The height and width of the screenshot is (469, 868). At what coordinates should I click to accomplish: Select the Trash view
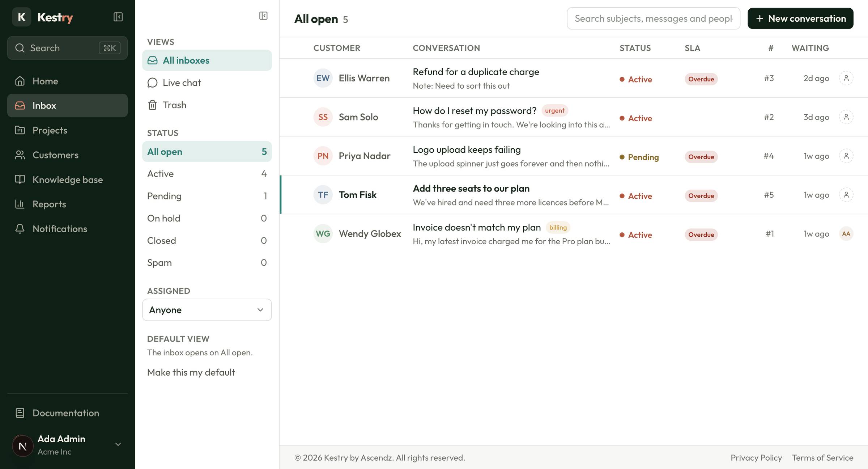(207, 105)
